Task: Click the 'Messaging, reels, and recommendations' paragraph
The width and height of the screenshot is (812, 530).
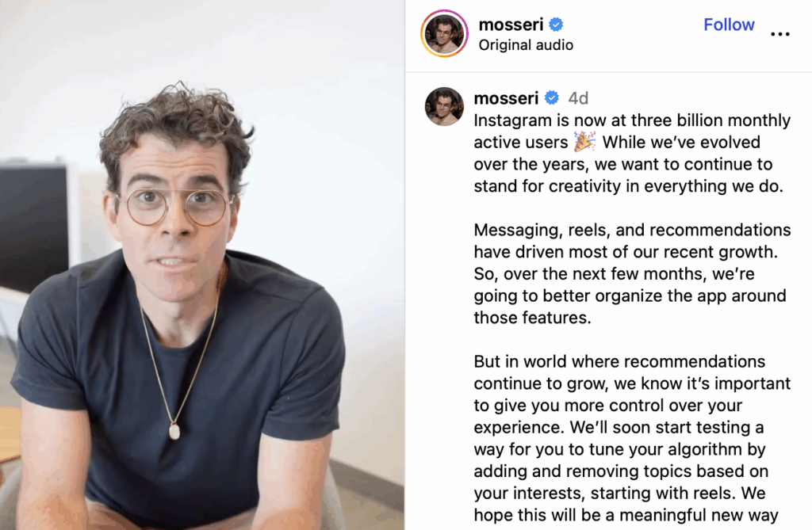Action: pos(632,274)
